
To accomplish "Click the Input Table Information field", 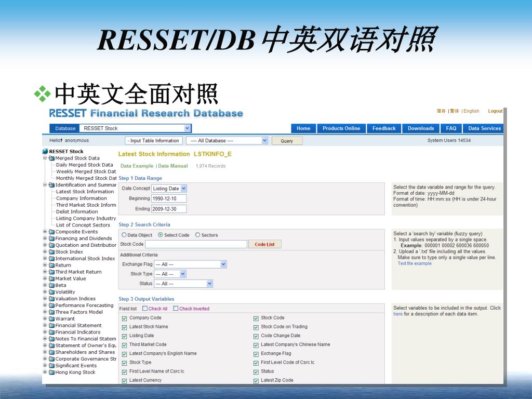I will [x=154, y=140].
